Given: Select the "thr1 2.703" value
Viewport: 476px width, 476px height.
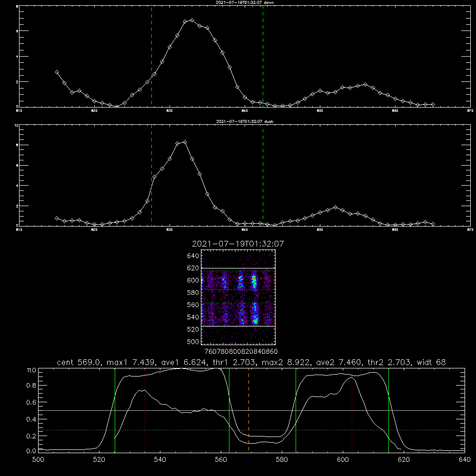Looking at the screenshot, I should 233,362.
